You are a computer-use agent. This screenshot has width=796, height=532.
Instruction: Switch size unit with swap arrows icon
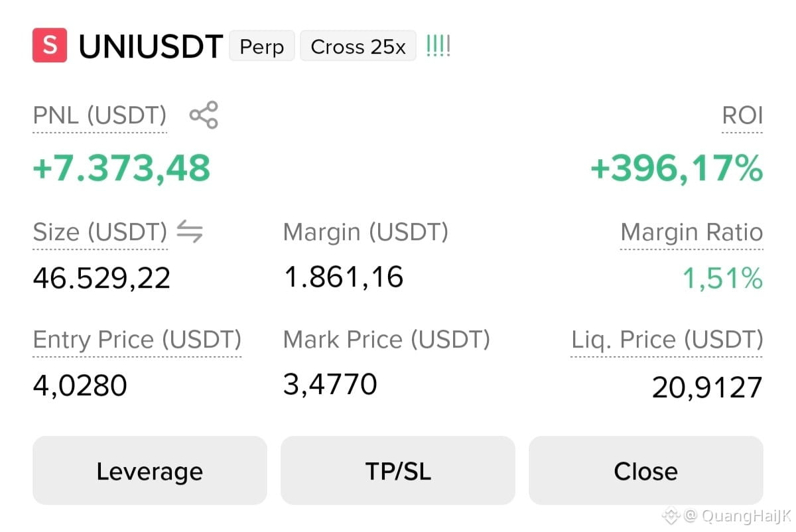point(190,232)
